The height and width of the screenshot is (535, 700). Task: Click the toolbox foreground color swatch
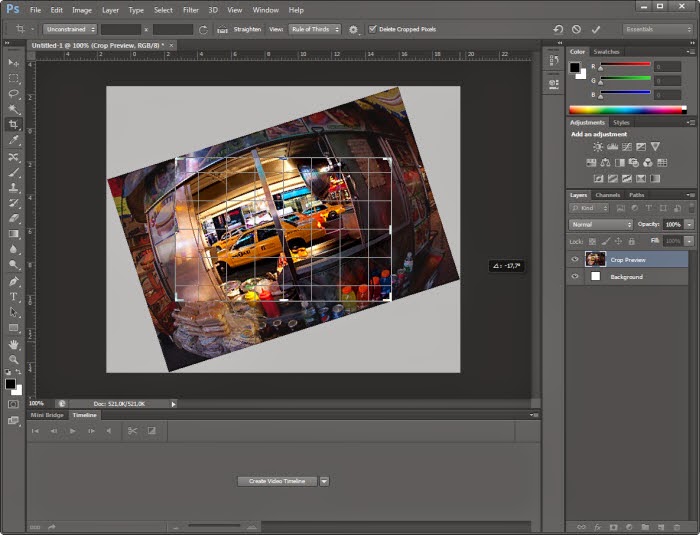(x=10, y=384)
